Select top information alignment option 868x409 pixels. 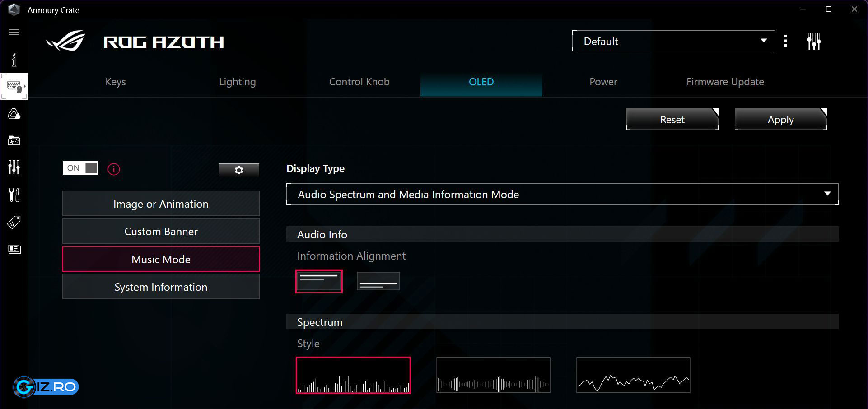point(319,281)
